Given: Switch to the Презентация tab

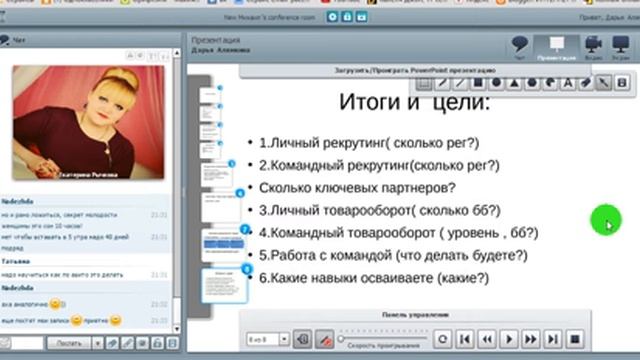Looking at the screenshot, I should [556, 48].
